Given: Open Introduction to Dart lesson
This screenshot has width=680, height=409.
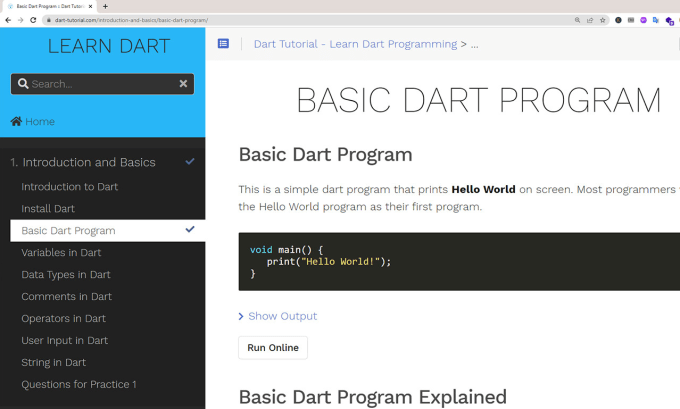Looking at the screenshot, I should [x=69, y=187].
